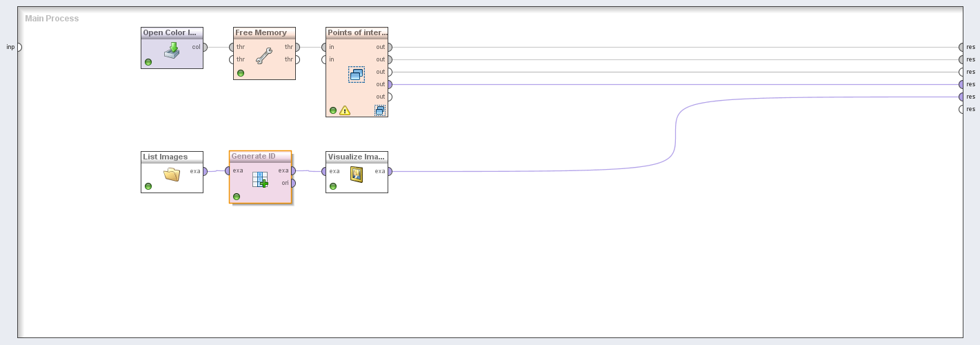Select the Free Memory operator title
980x345 pixels.
tap(261, 32)
